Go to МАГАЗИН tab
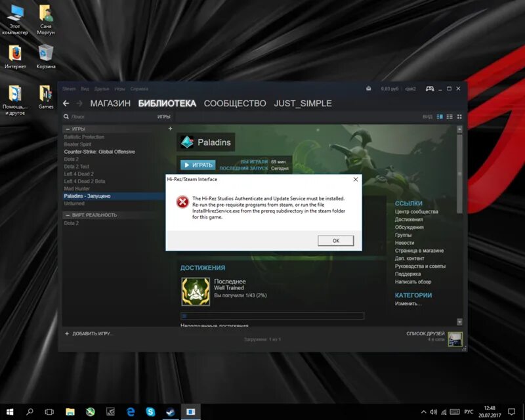The image size is (525, 420). (x=110, y=103)
